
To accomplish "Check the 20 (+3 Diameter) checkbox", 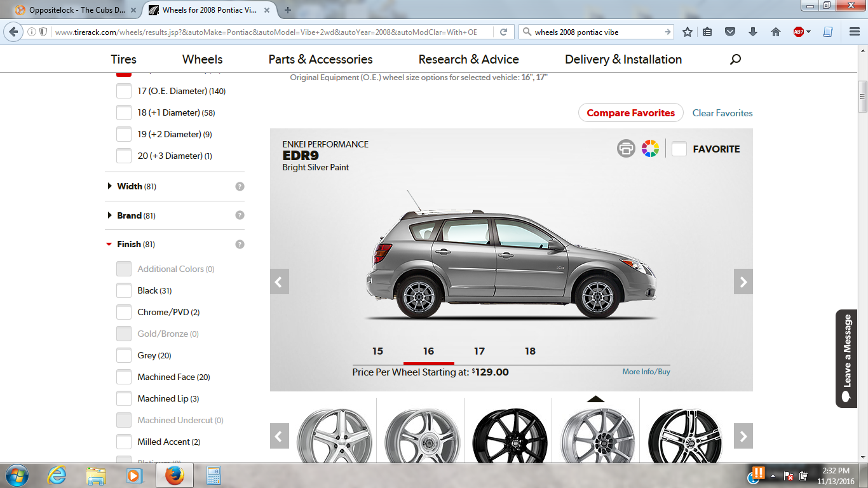I will pos(124,156).
